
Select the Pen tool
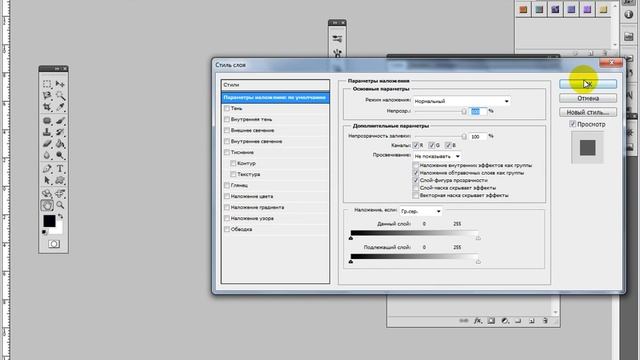47,169
